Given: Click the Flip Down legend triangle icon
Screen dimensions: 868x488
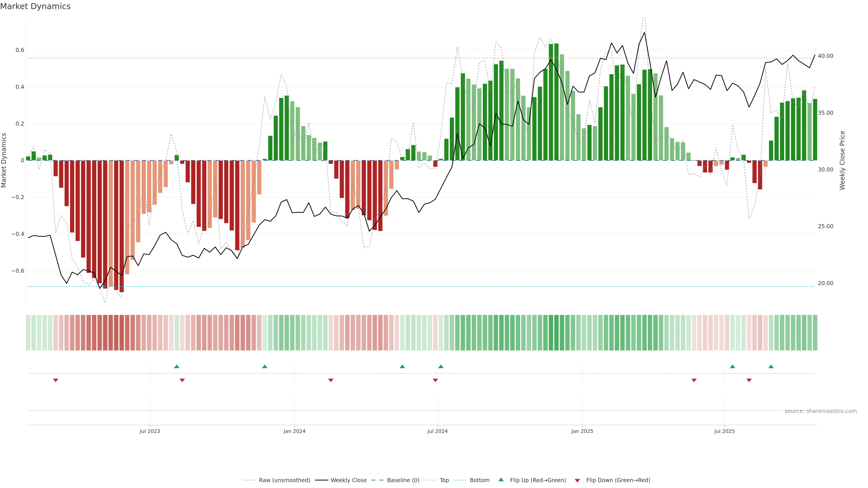Looking at the screenshot, I should 577,481.
